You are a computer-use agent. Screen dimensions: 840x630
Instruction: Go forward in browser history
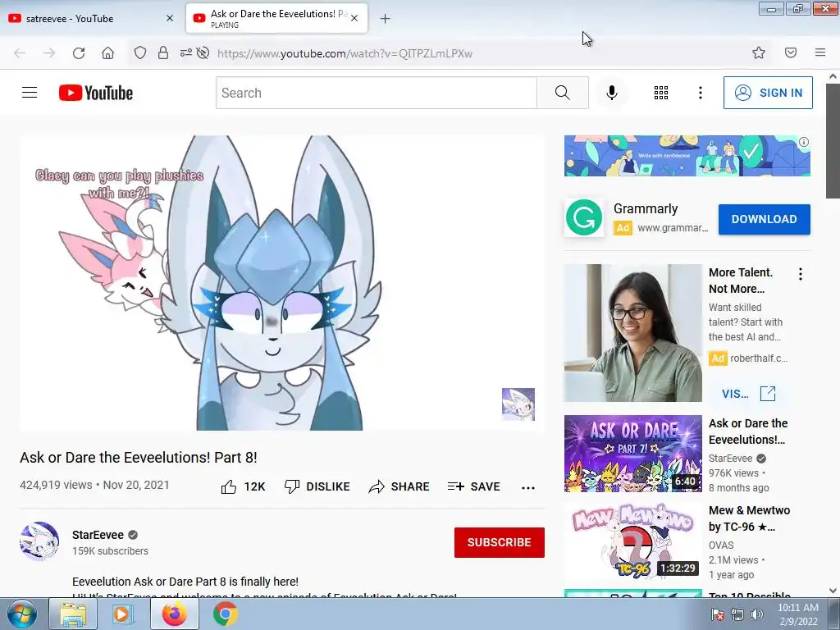tap(49, 53)
